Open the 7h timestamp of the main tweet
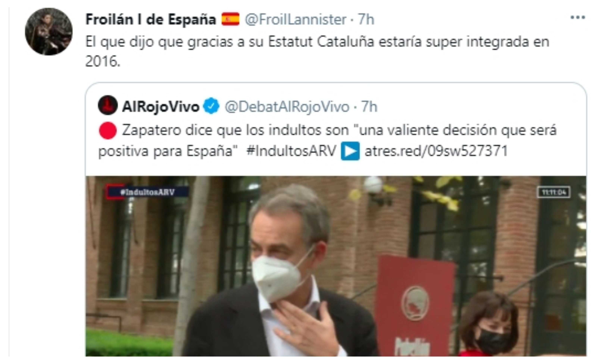This screenshot has height=364, width=609. (366, 19)
